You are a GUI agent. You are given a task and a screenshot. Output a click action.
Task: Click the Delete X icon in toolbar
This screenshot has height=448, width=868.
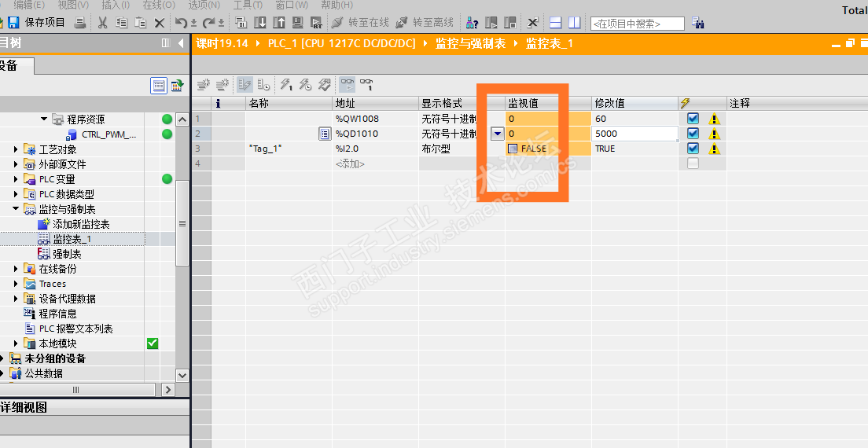tap(160, 23)
